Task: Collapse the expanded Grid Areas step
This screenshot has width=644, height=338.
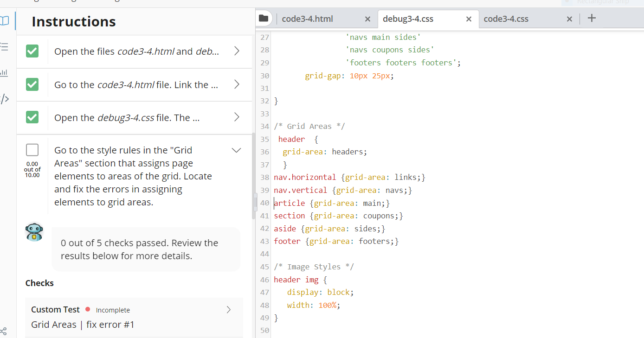Action: 237,150
